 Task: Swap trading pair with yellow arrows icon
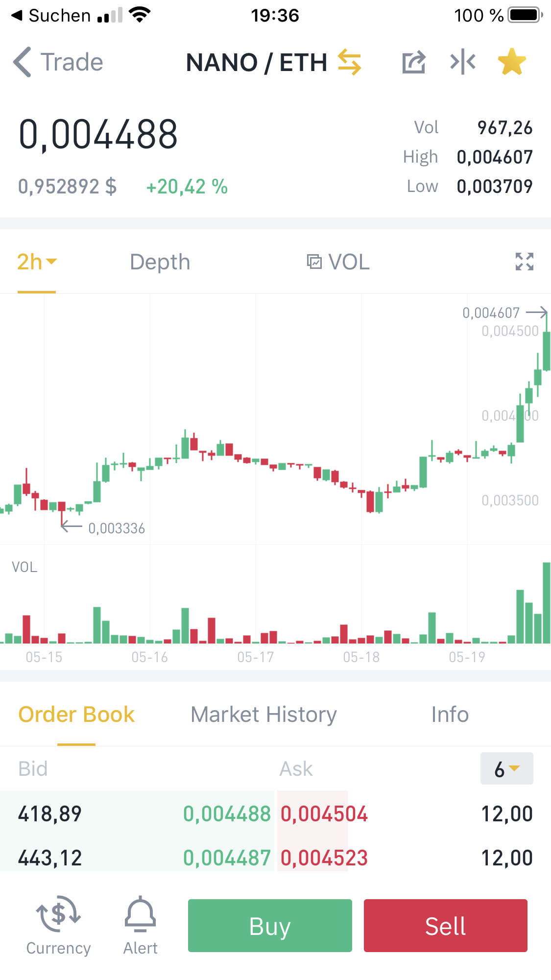[349, 62]
